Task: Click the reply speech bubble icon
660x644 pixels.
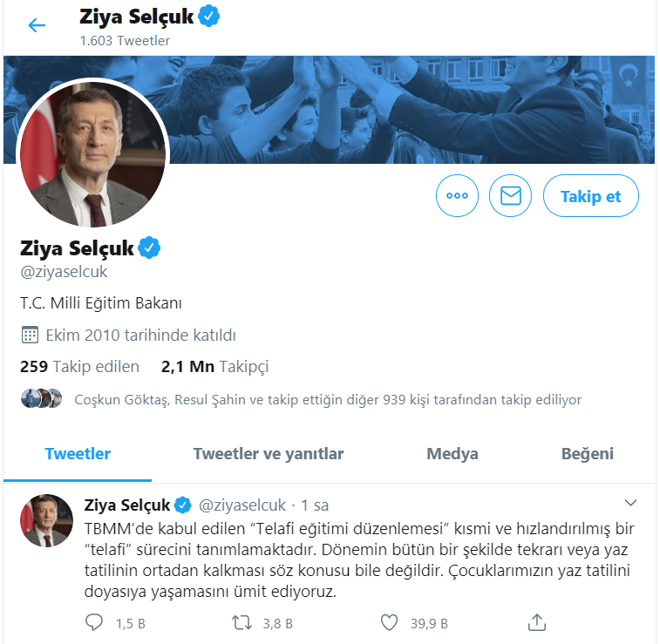Action: (x=94, y=622)
